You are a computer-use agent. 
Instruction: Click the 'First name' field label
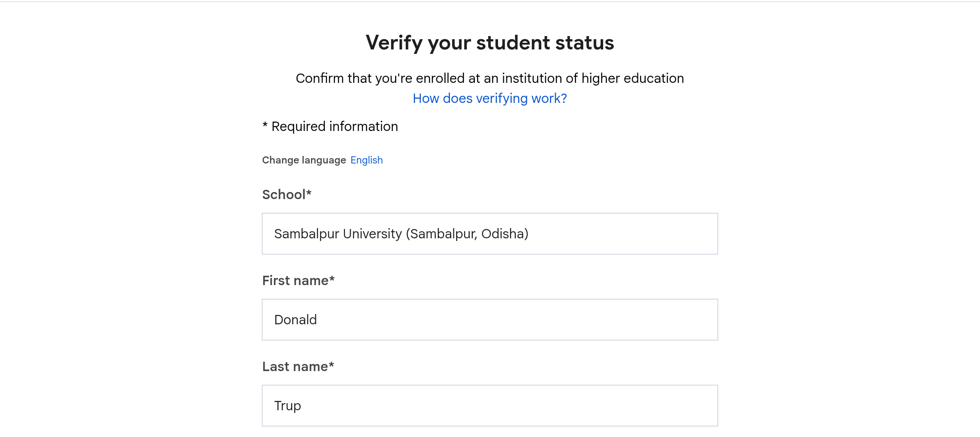295,281
